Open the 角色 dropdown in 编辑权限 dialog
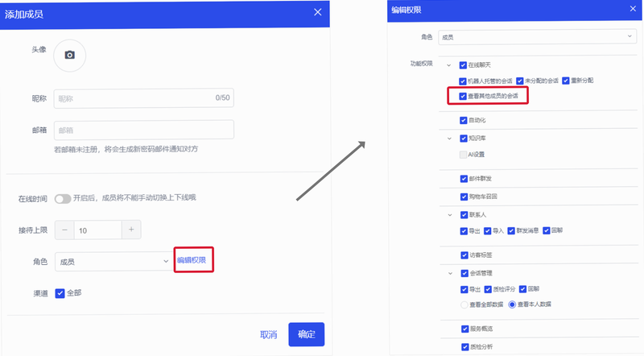The image size is (644, 356). click(x=537, y=37)
